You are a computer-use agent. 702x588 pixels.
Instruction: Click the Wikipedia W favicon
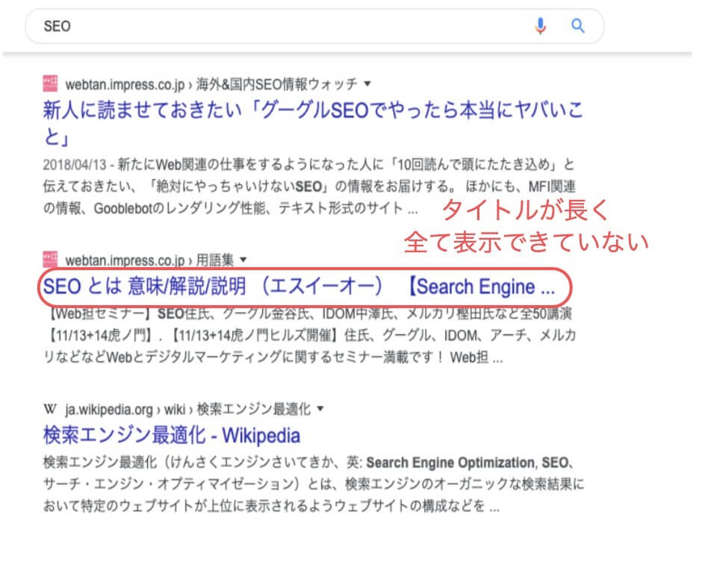(x=50, y=409)
